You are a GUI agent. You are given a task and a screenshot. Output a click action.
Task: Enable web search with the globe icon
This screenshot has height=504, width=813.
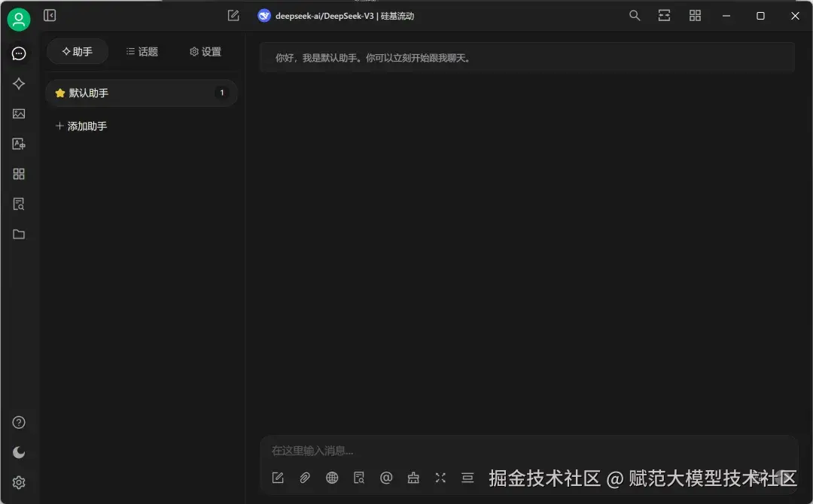[332, 478]
